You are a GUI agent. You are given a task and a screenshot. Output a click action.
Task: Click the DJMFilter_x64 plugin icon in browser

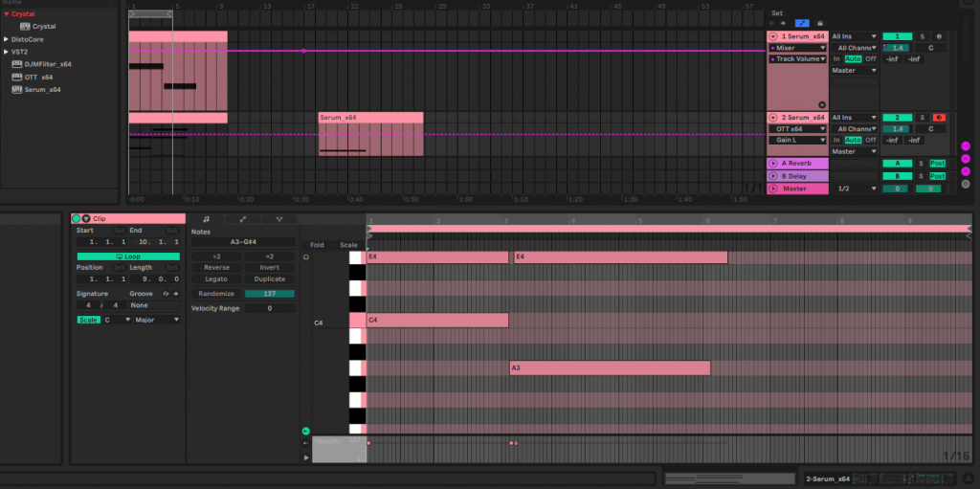pyautogui.click(x=17, y=64)
